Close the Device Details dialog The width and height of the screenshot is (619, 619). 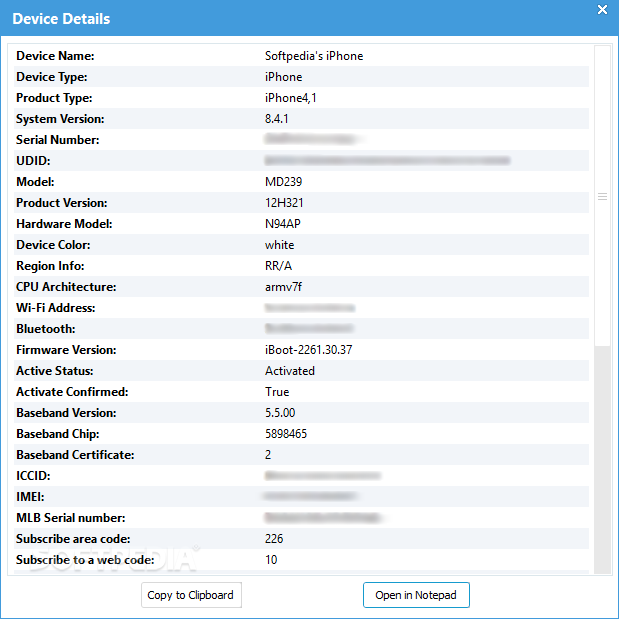pos(602,9)
